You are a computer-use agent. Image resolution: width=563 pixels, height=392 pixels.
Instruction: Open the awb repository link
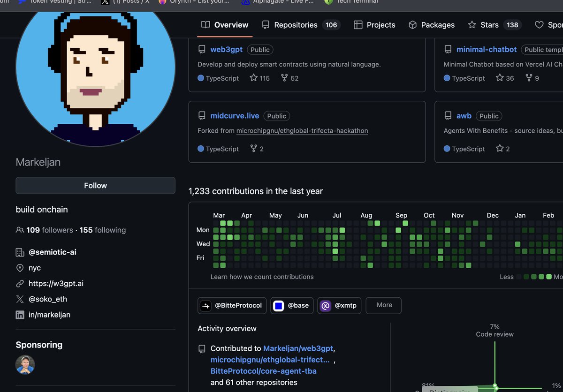464,116
